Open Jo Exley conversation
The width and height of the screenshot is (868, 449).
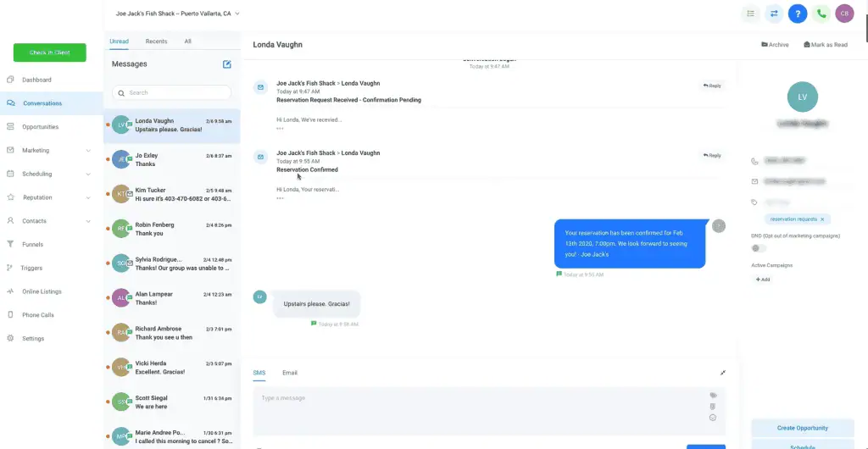171,160
